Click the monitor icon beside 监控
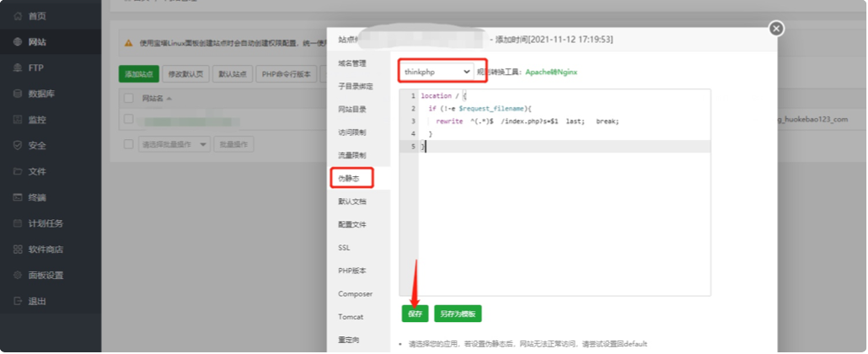The height and width of the screenshot is (354, 868). (18, 120)
